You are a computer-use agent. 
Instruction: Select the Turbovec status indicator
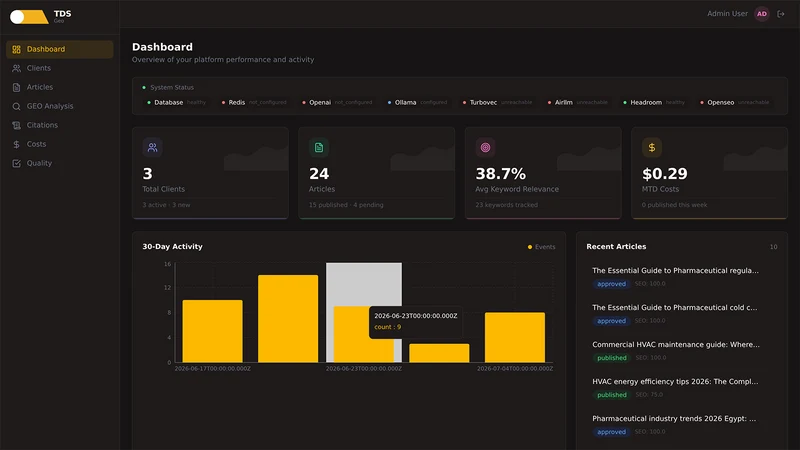tap(497, 103)
